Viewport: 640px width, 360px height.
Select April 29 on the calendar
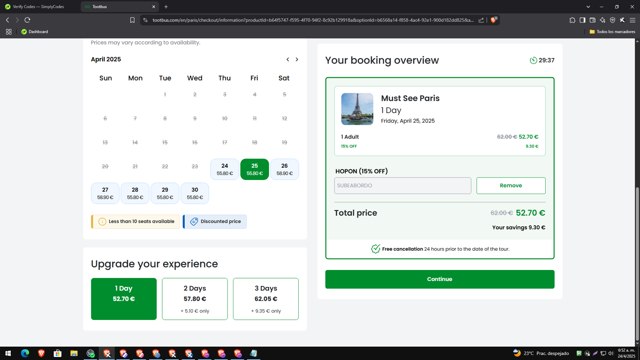[x=165, y=193]
